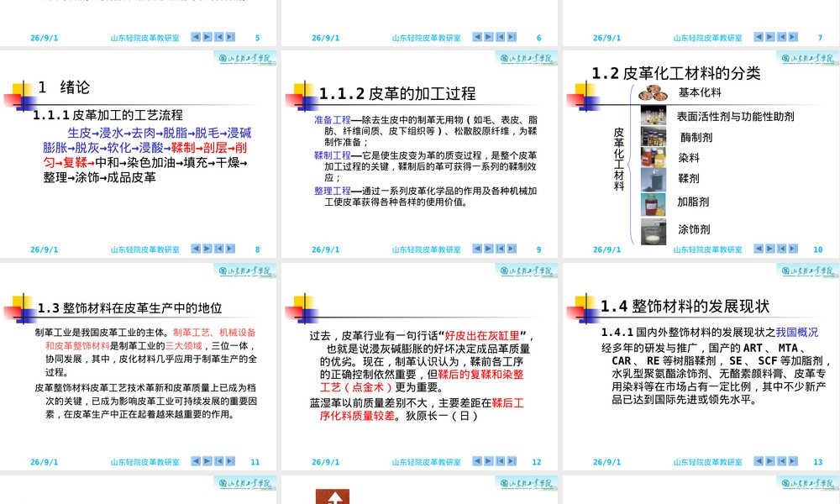Click next-slide arrow on slide 8

[x=207, y=249]
